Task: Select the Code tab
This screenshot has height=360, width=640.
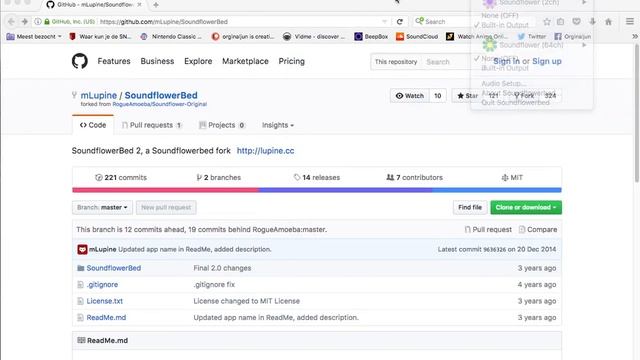Action: 93,125
